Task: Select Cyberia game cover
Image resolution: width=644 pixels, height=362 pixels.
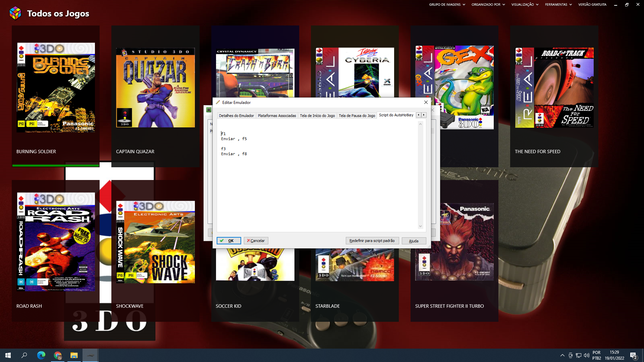Action: [x=355, y=72]
